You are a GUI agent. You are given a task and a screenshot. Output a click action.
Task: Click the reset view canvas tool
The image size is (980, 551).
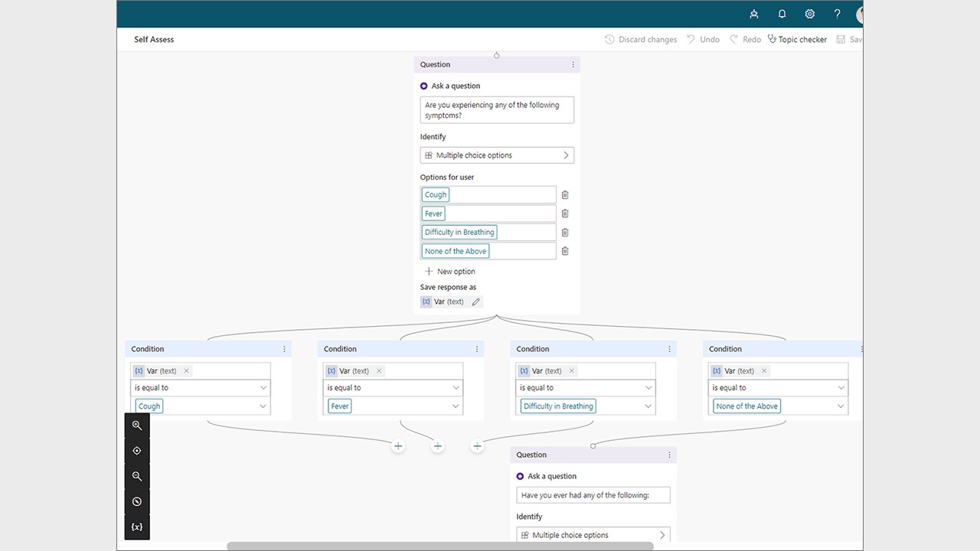[x=137, y=501]
